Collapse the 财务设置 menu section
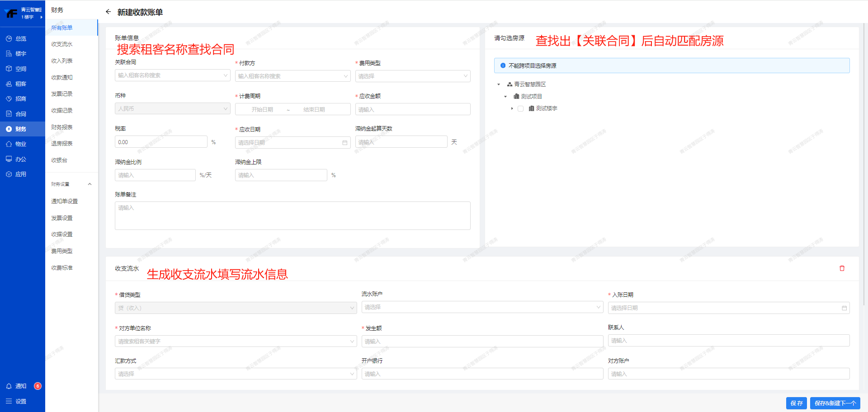Viewport: 868px width, 412px height. [90, 184]
